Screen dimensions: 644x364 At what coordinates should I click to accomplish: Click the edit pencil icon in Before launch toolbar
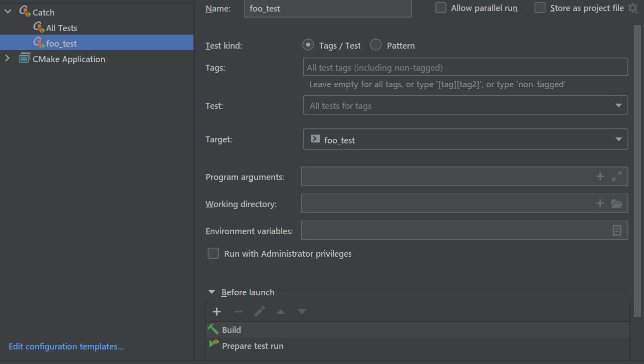[259, 312]
